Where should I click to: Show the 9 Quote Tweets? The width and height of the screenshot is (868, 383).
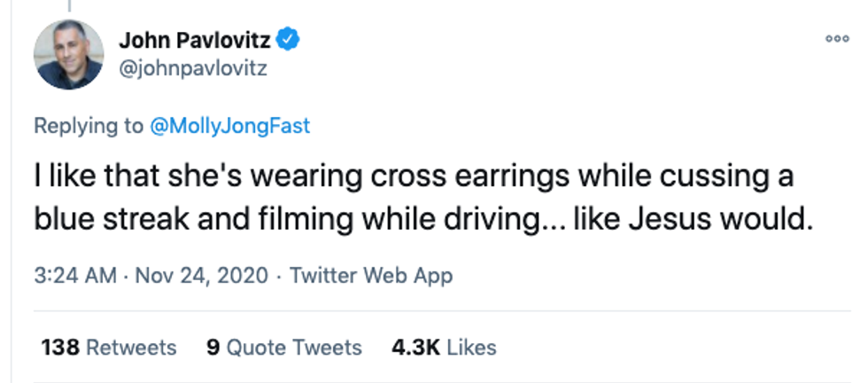283,347
